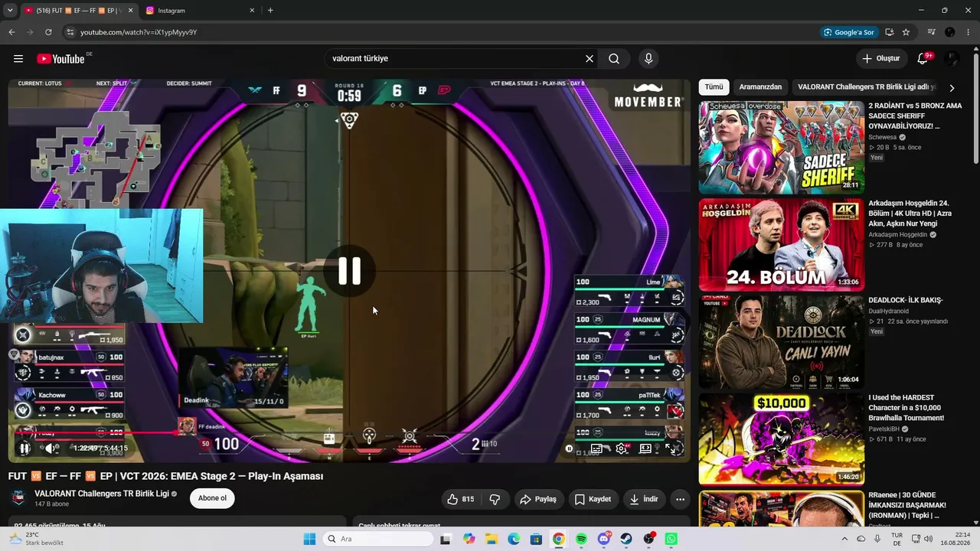Open the YouTube guide hamburger menu
Screen dimensions: 980x551
(18, 59)
